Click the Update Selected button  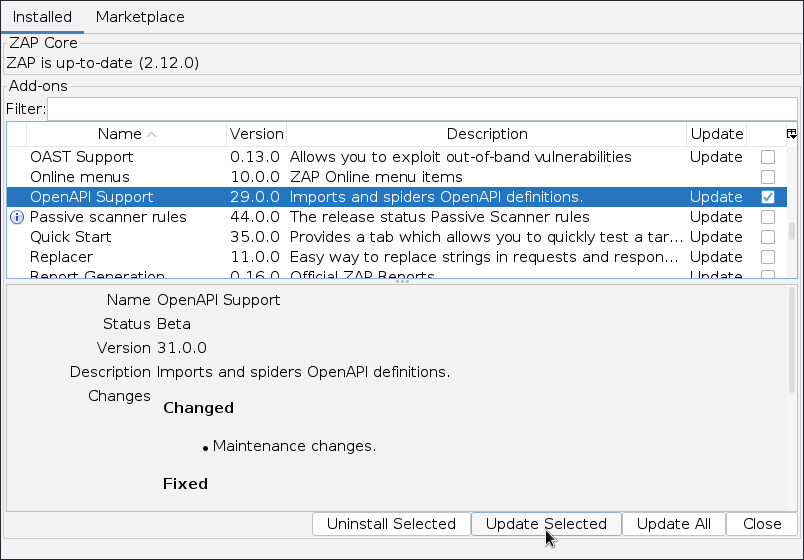point(546,524)
